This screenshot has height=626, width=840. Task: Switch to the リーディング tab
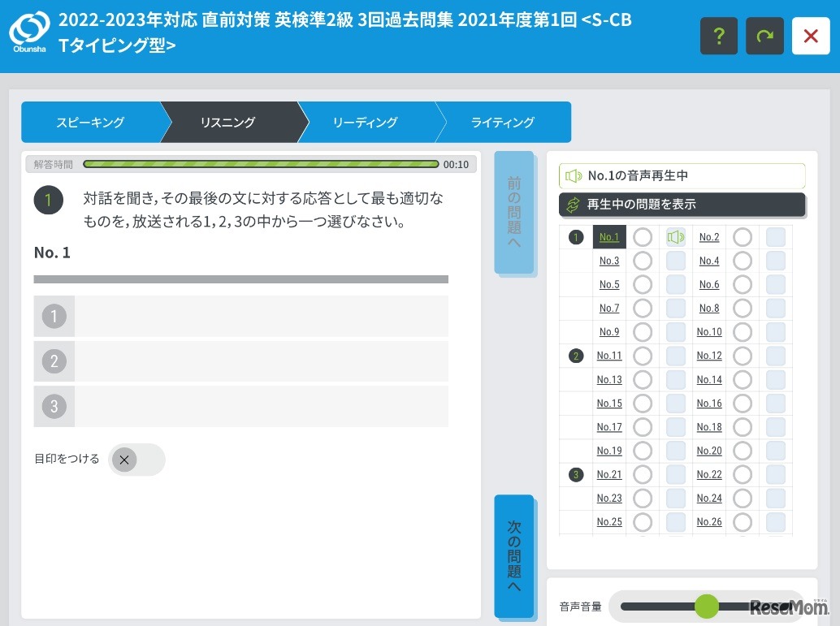click(365, 123)
